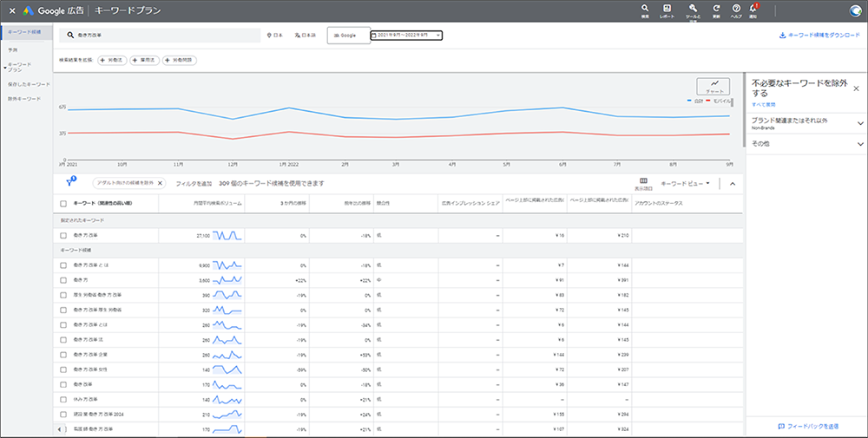Click the download keyword ideas link text
868x438 pixels.
coord(825,35)
